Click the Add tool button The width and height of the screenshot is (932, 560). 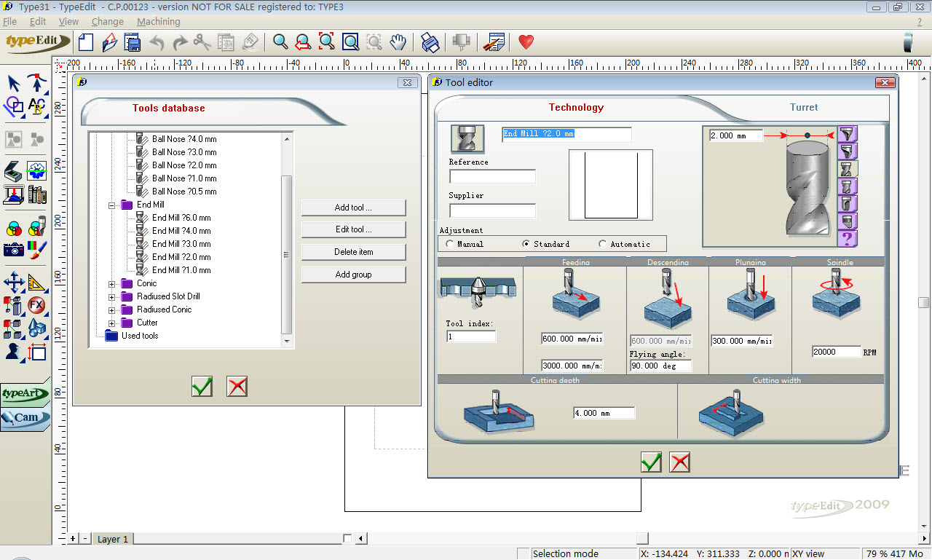click(353, 208)
